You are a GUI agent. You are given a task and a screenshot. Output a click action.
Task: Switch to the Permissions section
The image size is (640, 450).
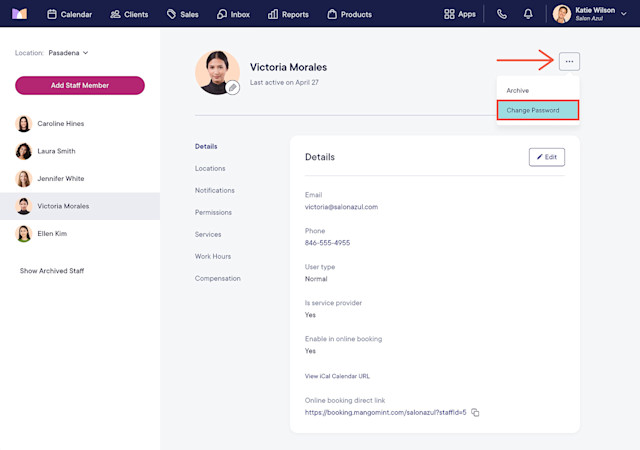click(x=213, y=212)
